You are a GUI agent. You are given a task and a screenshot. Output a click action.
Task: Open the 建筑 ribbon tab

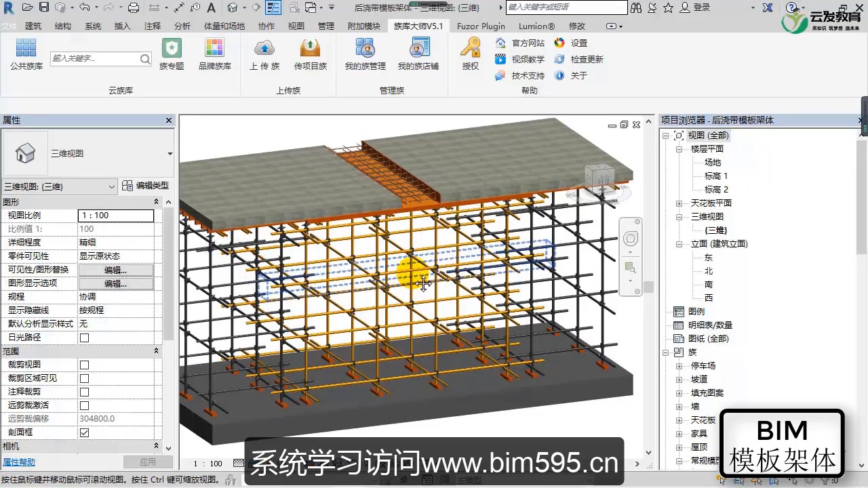33,26
